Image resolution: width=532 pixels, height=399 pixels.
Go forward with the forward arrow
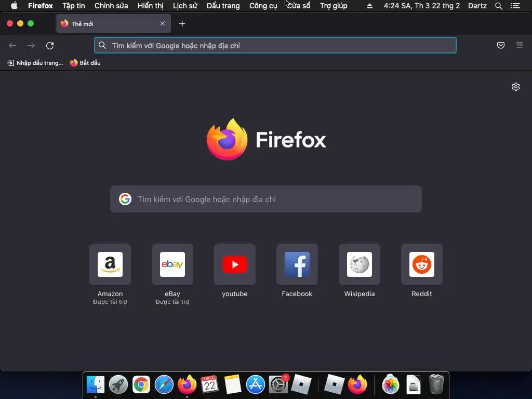pyautogui.click(x=31, y=46)
